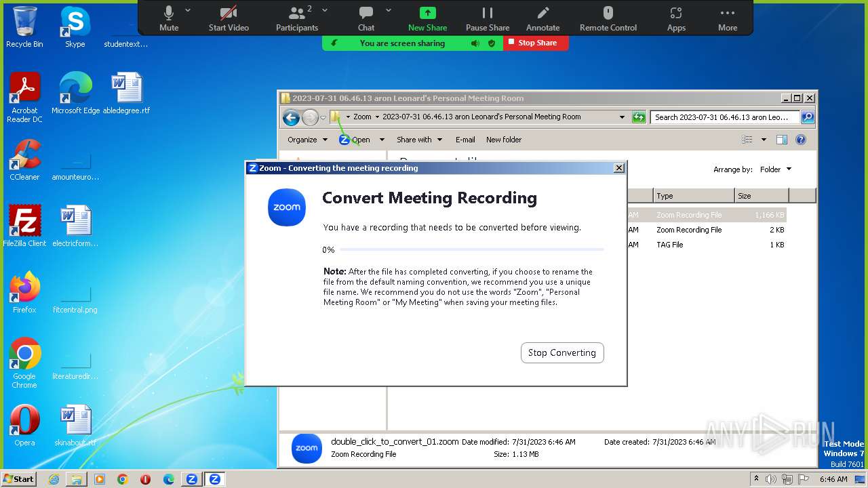
Task: Open CCleaner desktop shortcut
Action: pos(24,159)
